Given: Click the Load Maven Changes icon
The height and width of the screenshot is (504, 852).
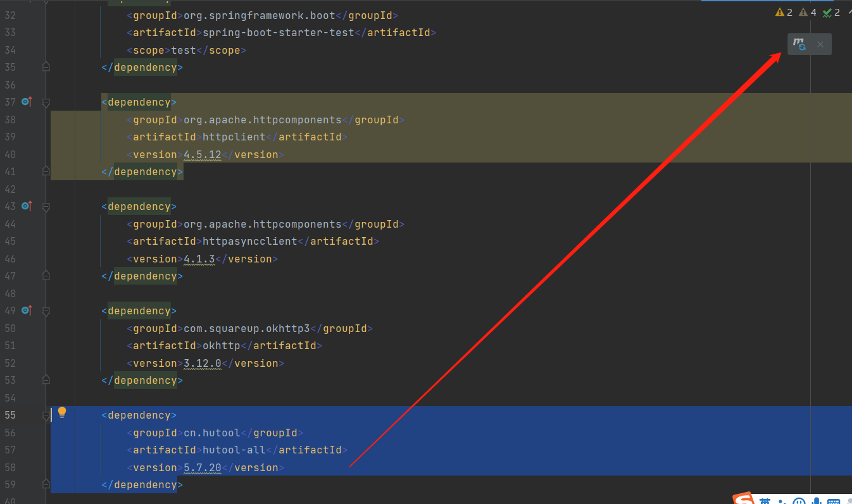Looking at the screenshot, I should [x=800, y=44].
